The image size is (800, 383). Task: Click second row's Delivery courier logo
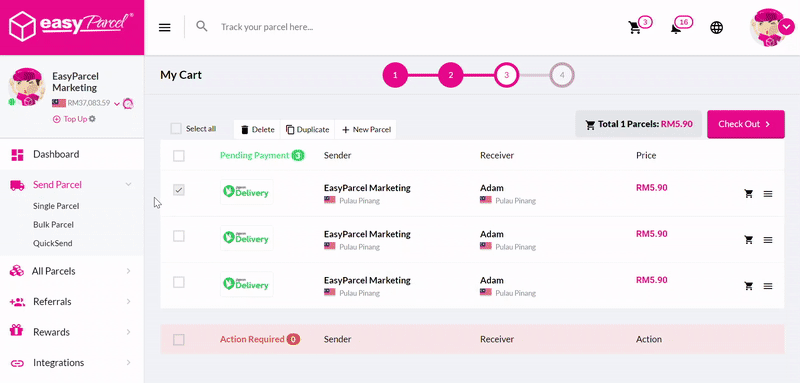point(246,238)
